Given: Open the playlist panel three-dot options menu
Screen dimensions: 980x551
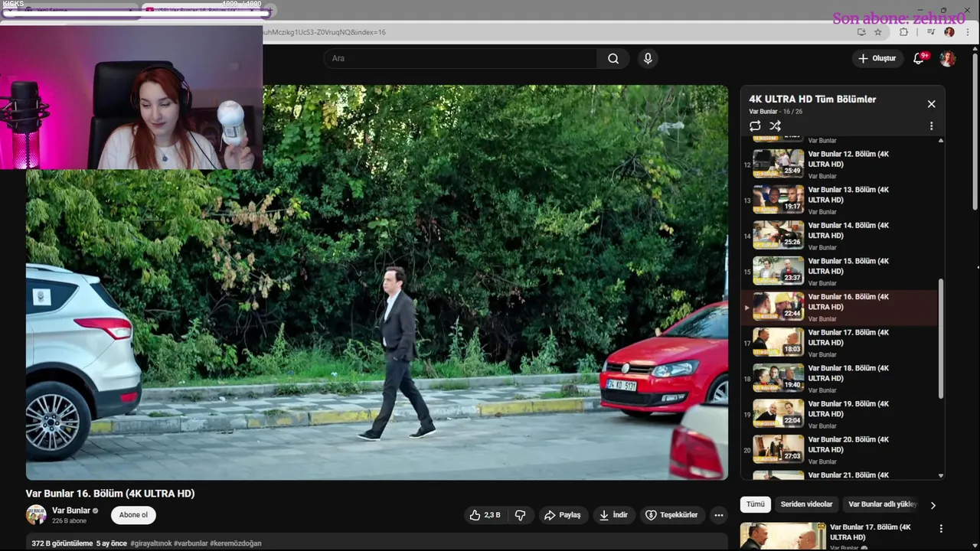Looking at the screenshot, I should point(931,126).
